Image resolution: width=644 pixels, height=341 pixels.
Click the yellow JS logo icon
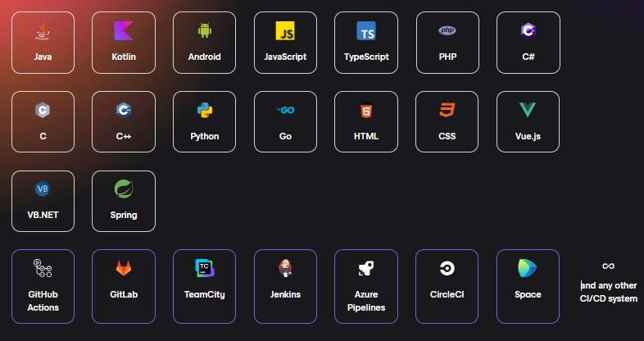285,31
